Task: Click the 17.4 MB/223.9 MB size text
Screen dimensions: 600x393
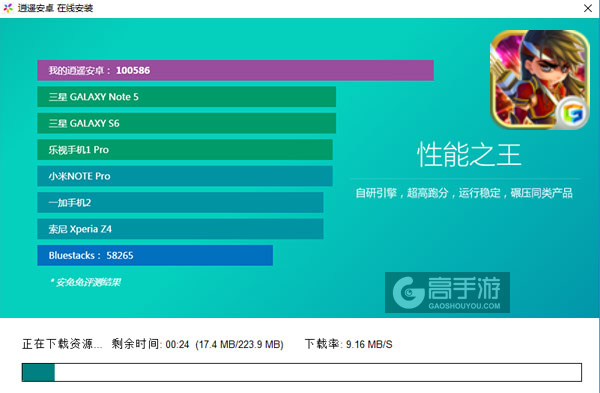Action: (x=240, y=344)
